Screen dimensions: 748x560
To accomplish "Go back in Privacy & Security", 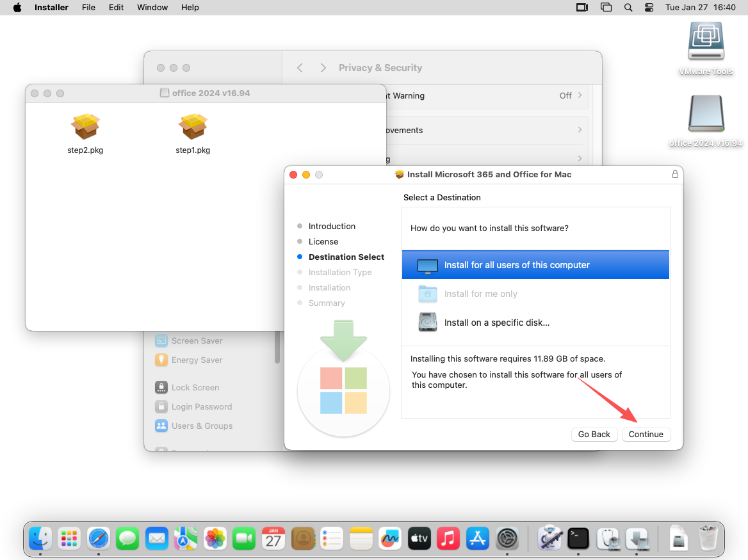I will click(x=300, y=68).
